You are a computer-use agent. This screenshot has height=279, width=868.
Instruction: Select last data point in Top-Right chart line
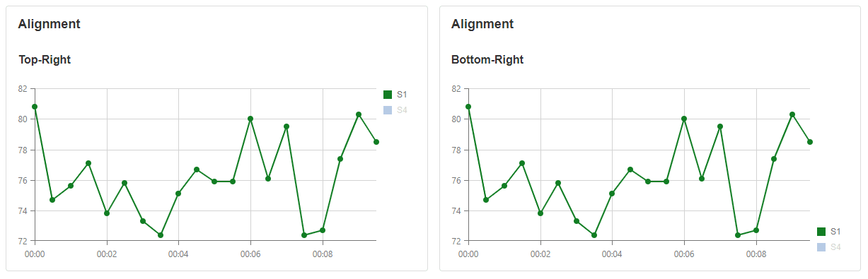[x=376, y=142]
